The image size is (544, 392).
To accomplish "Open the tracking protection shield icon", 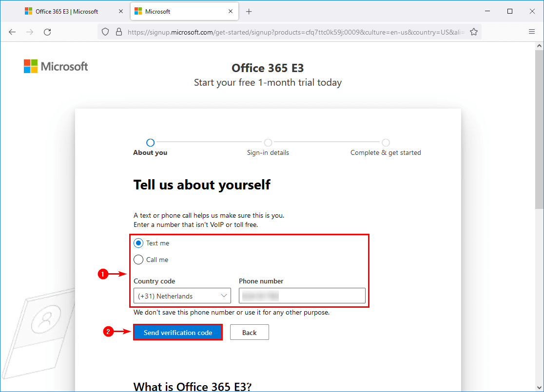I will (105, 32).
